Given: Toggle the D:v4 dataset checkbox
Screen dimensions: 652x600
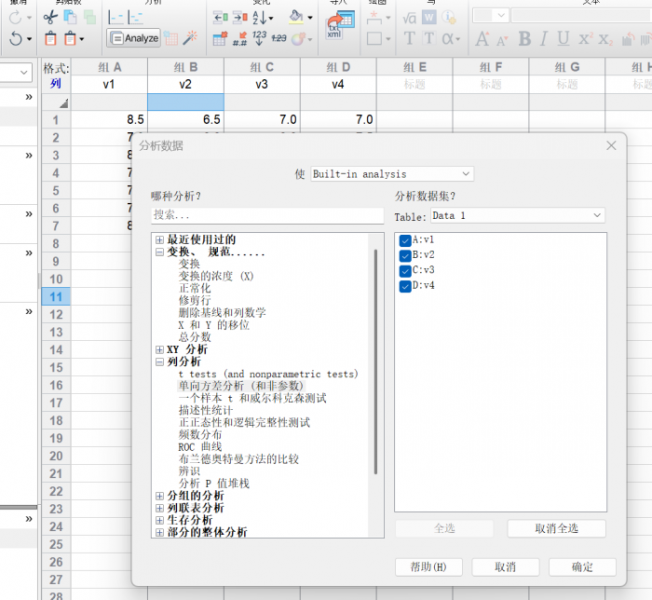Looking at the screenshot, I should pos(405,285).
